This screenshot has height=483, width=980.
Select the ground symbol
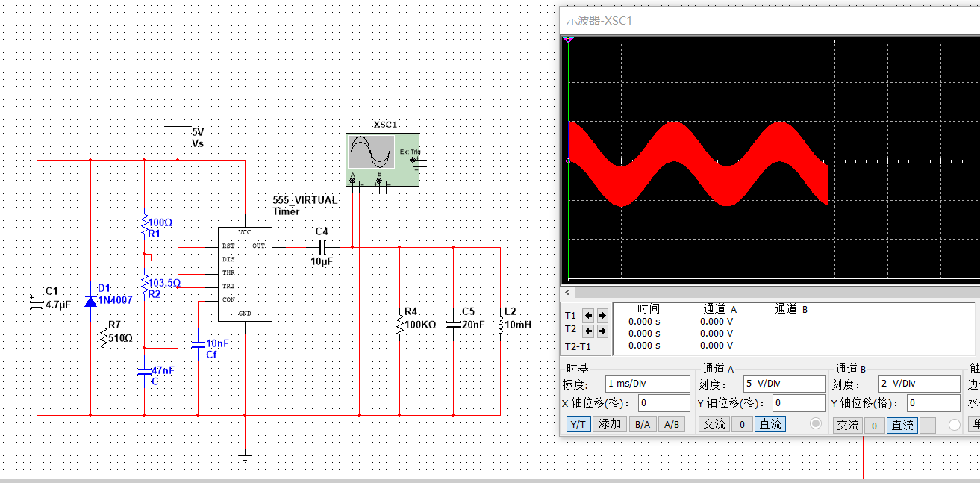(244, 457)
